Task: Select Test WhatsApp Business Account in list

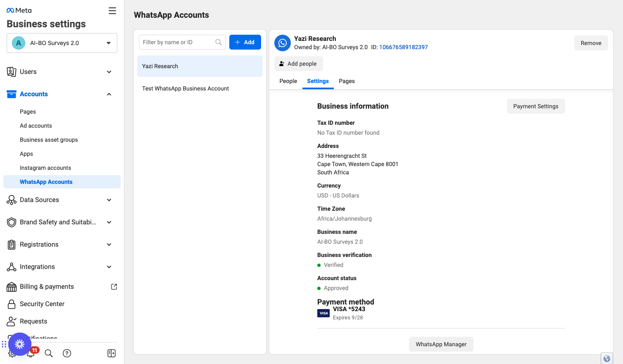Action: coord(200,88)
